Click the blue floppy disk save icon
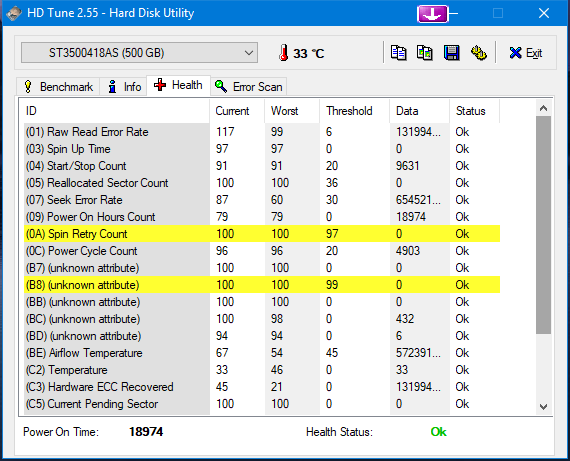570x461 pixels. pos(451,53)
